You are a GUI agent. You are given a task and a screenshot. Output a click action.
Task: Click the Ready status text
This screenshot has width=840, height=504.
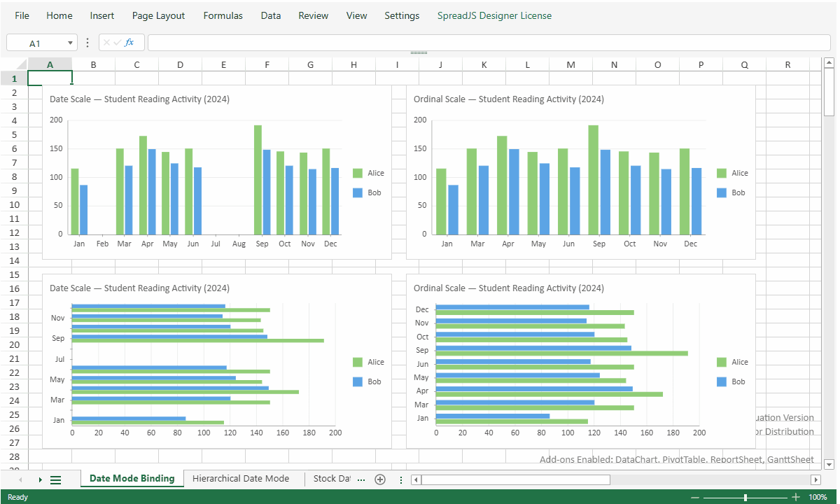pyautogui.click(x=17, y=497)
